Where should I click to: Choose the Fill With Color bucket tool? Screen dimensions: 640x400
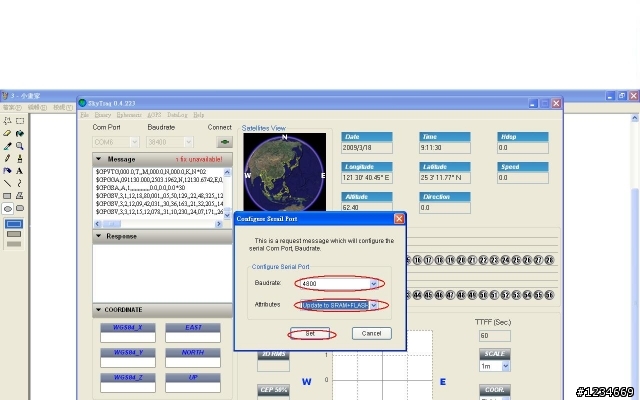[x=20, y=133]
